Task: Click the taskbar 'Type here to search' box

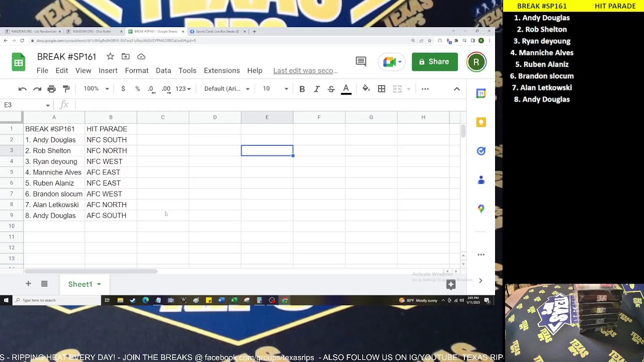Action: [57, 300]
